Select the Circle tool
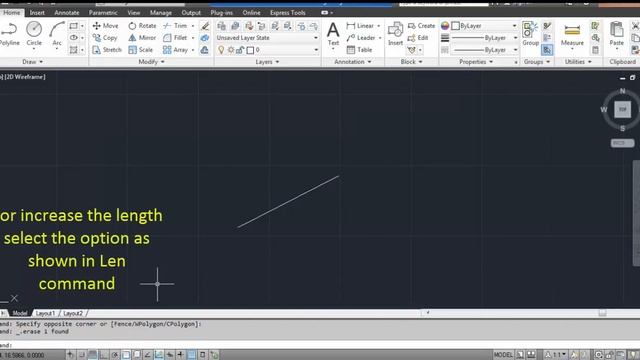 [34, 34]
